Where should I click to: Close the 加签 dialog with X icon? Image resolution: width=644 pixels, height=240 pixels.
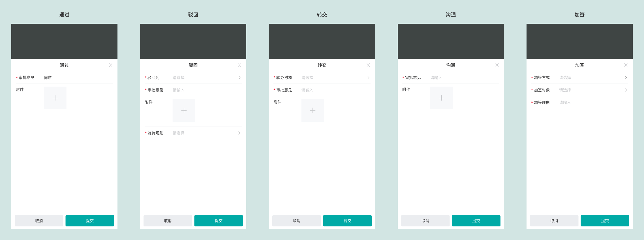(x=626, y=65)
